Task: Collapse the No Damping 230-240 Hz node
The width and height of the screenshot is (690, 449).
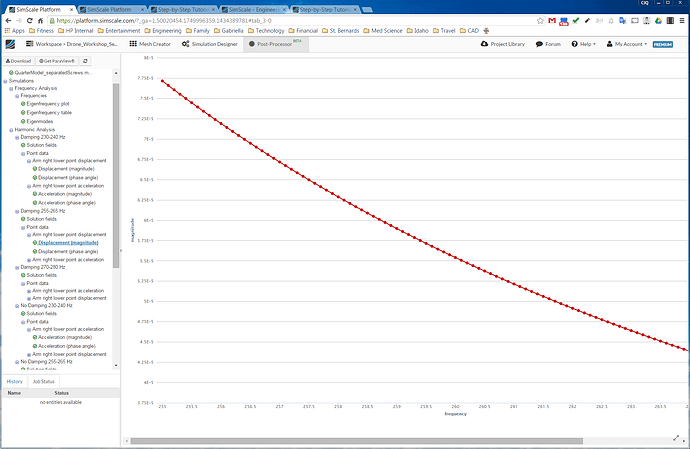Action: tap(17, 305)
